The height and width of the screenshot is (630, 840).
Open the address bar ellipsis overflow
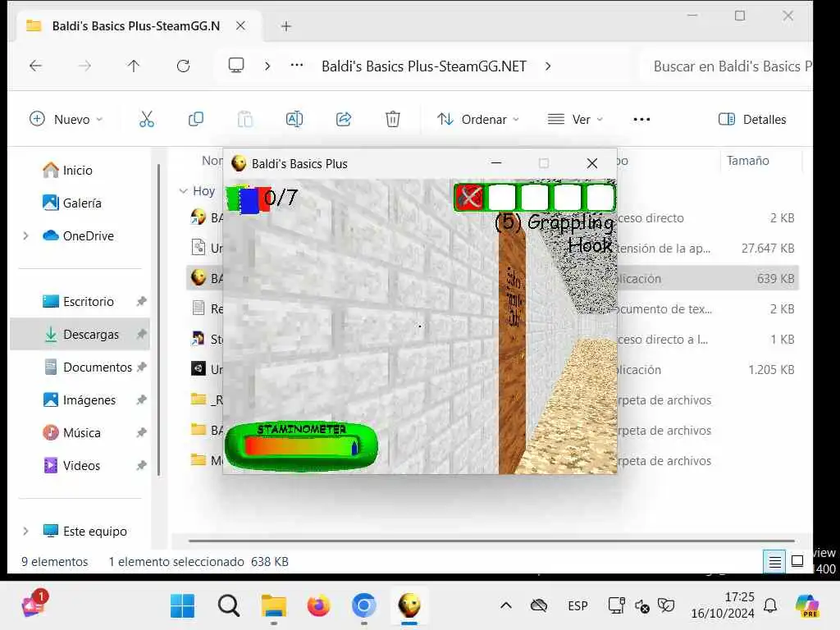(297, 66)
